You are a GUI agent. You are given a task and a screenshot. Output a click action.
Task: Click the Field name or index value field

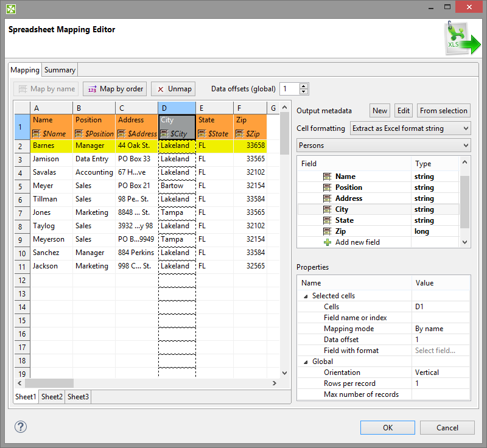[x=441, y=318]
